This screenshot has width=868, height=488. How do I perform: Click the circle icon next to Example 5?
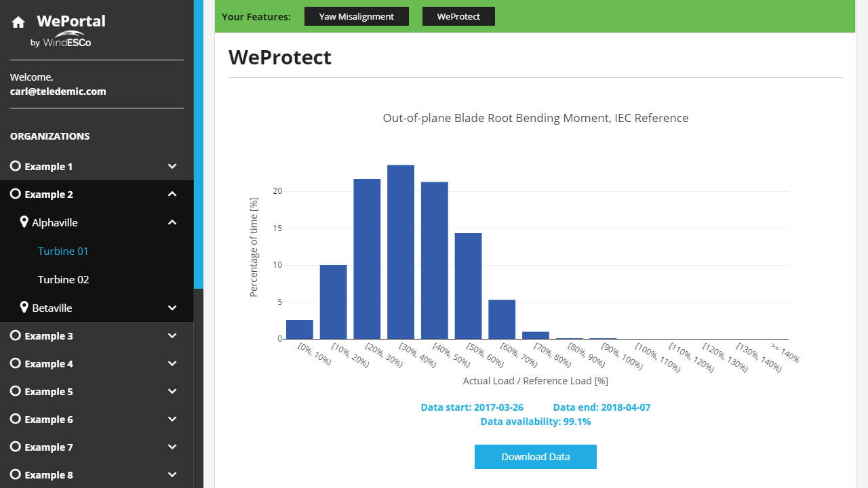tap(16, 391)
